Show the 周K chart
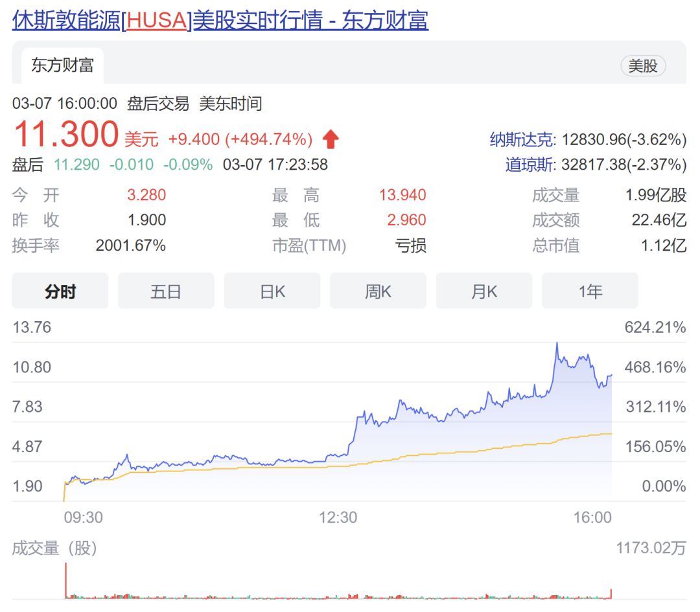The width and height of the screenshot is (700, 612). point(378,291)
